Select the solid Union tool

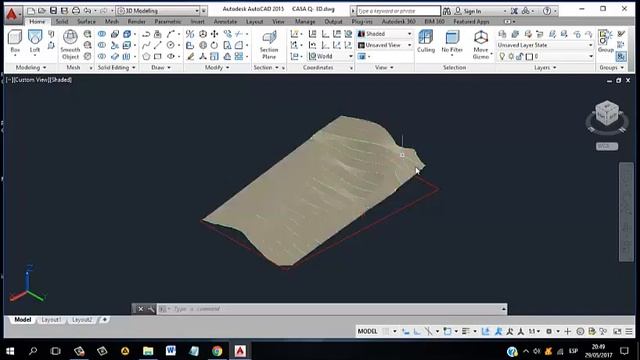[x=102, y=34]
